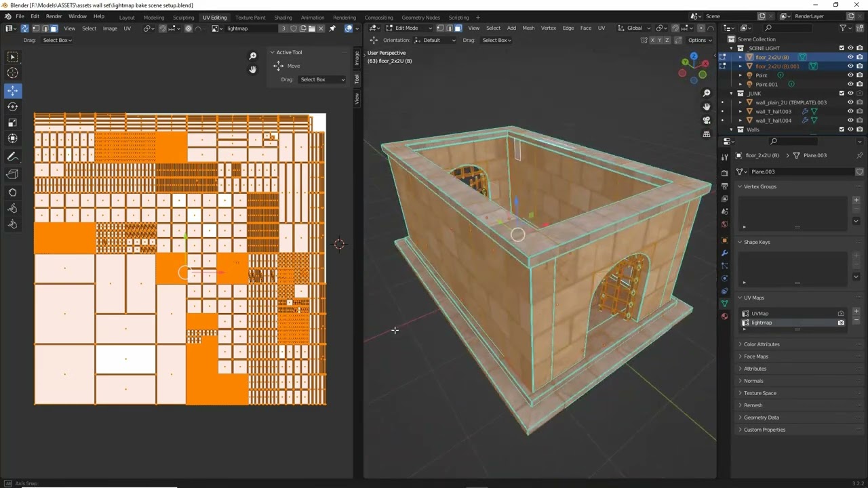Open the Edit Mode dropdown
Viewport: 868px width, 488px height.
(409, 28)
